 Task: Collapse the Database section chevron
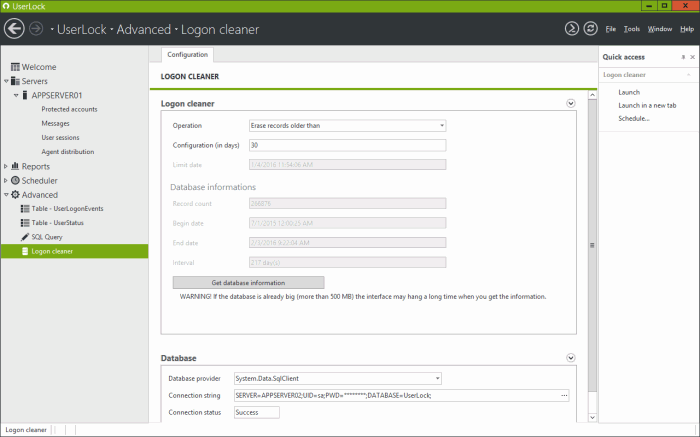(x=571, y=358)
